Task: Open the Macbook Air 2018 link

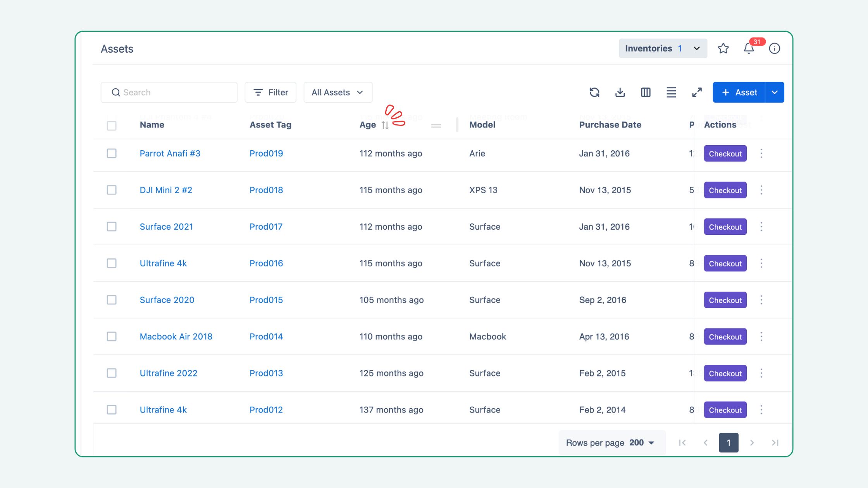Action: (176, 337)
